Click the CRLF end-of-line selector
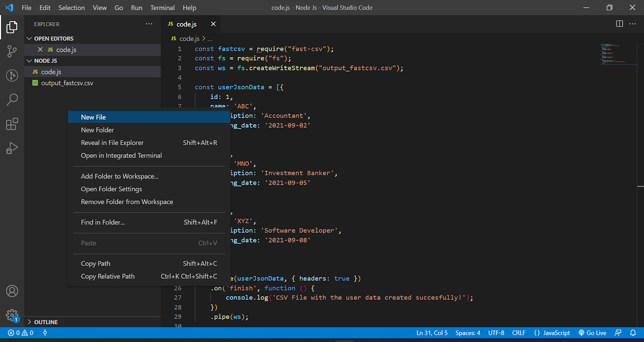 (519, 333)
